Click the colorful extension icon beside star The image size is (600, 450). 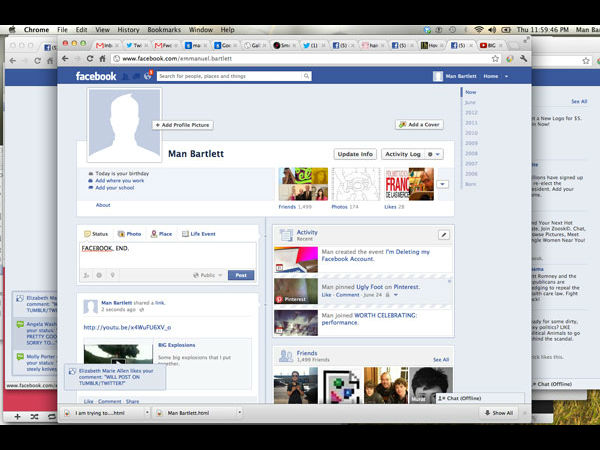coord(510,59)
